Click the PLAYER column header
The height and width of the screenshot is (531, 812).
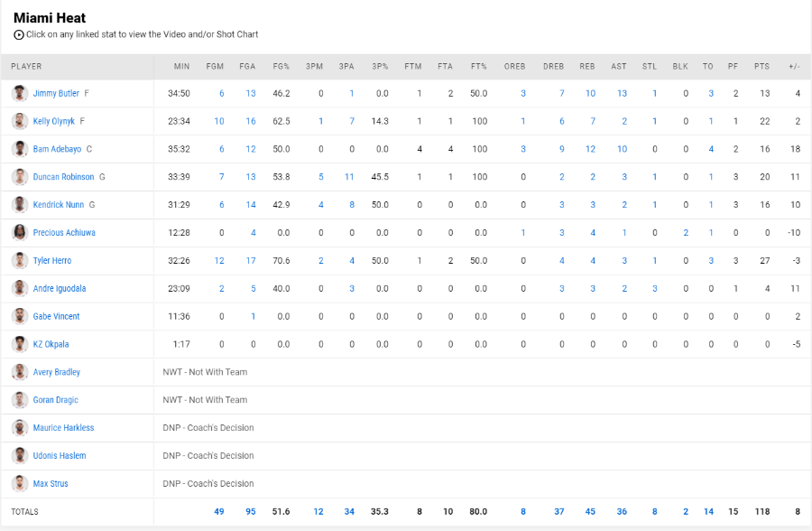[26, 67]
